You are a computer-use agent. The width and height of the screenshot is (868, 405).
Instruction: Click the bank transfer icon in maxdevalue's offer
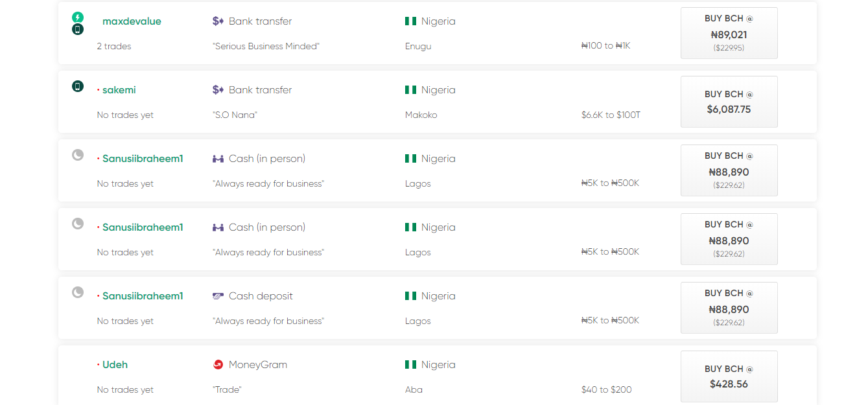tap(218, 21)
